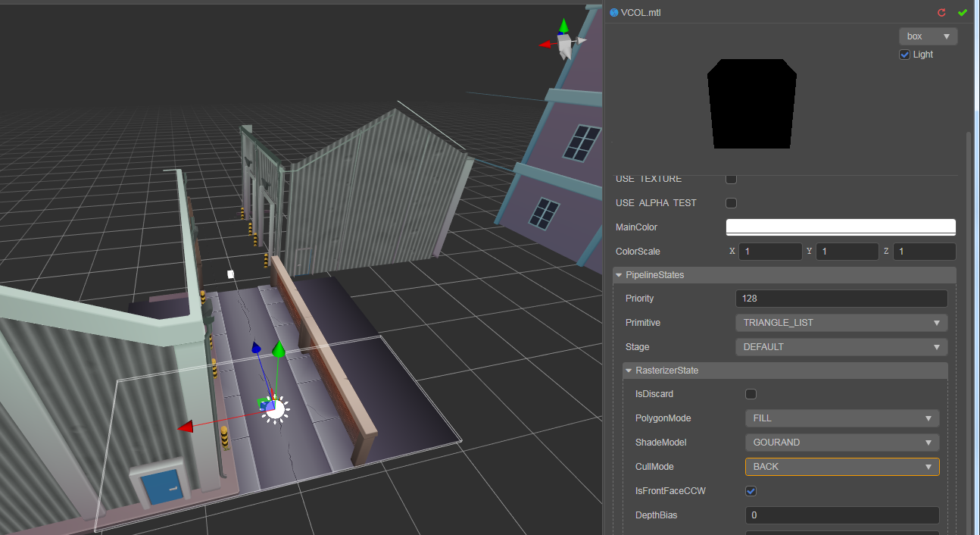Open the MainColor white color swatch
The height and width of the screenshot is (535, 980).
click(x=841, y=227)
